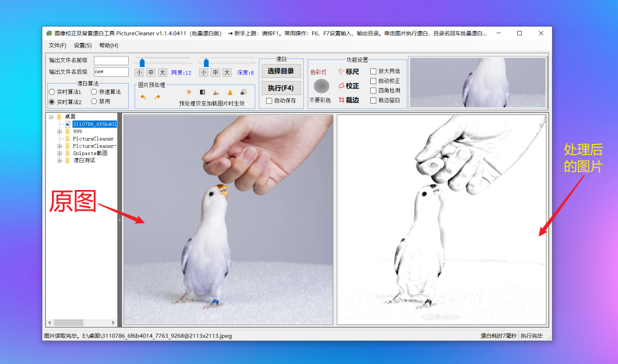Viewport: 618px width, 364px height.
Task: Click the 选择目录 button
Action: [280, 71]
